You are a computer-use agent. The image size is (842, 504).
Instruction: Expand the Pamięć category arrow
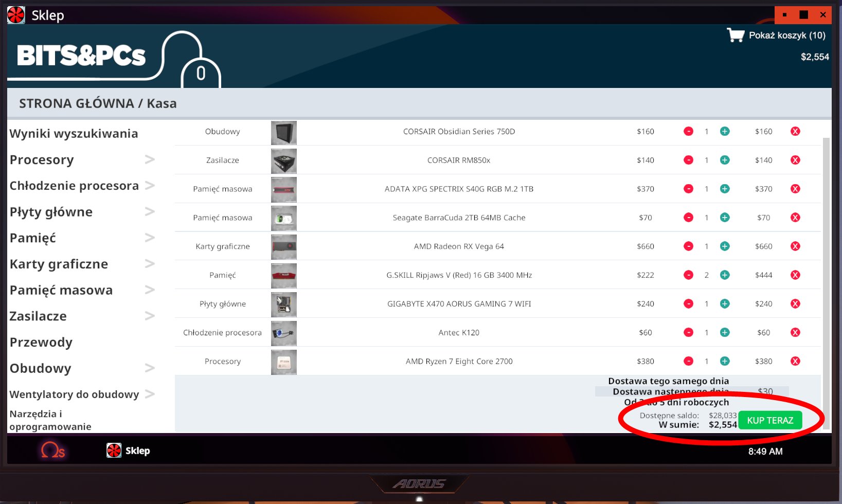point(150,238)
